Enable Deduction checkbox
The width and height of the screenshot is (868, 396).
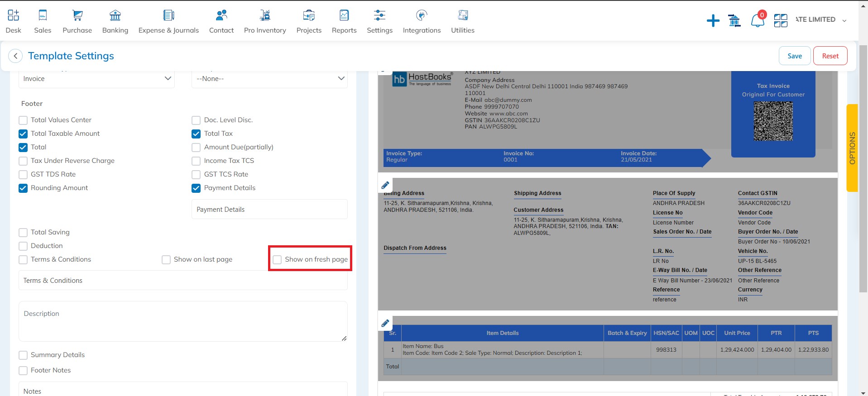pos(23,246)
